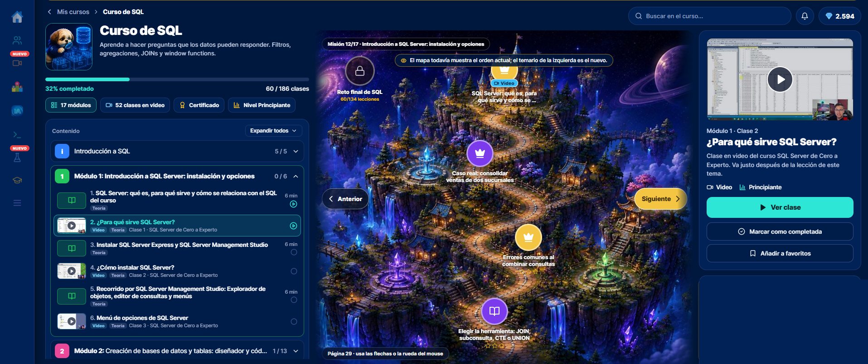This screenshot has width=868, height=364.
Task: Click Marcar como completada button
Action: 780,231
